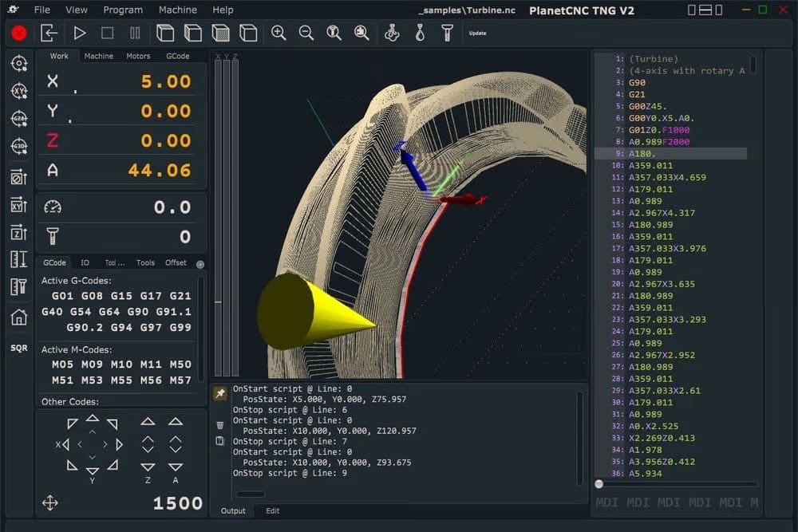Open the File menu
Screen dimensions: 798x532
click(41, 10)
